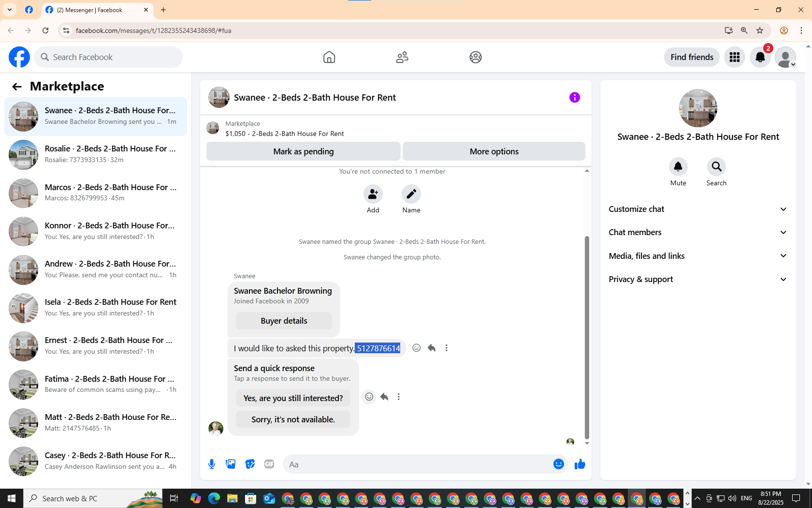Open more menu for quick response card

pyautogui.click(x=399, y=397)
